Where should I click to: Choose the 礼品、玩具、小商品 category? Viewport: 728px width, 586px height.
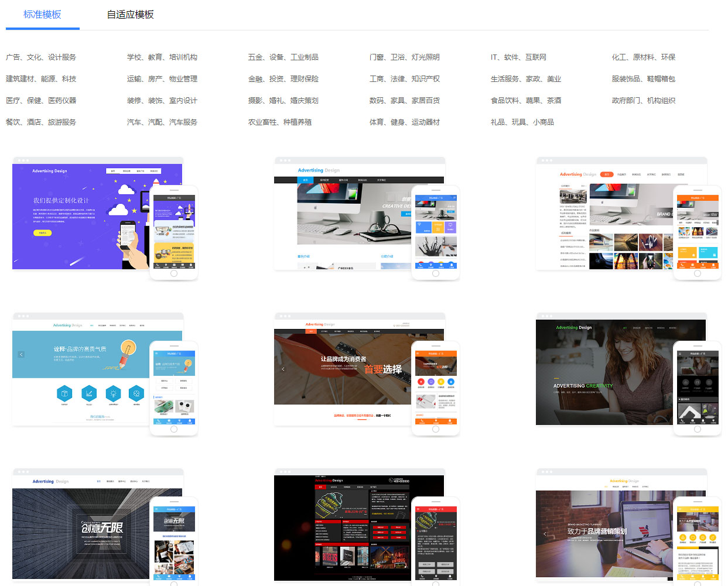522,122
